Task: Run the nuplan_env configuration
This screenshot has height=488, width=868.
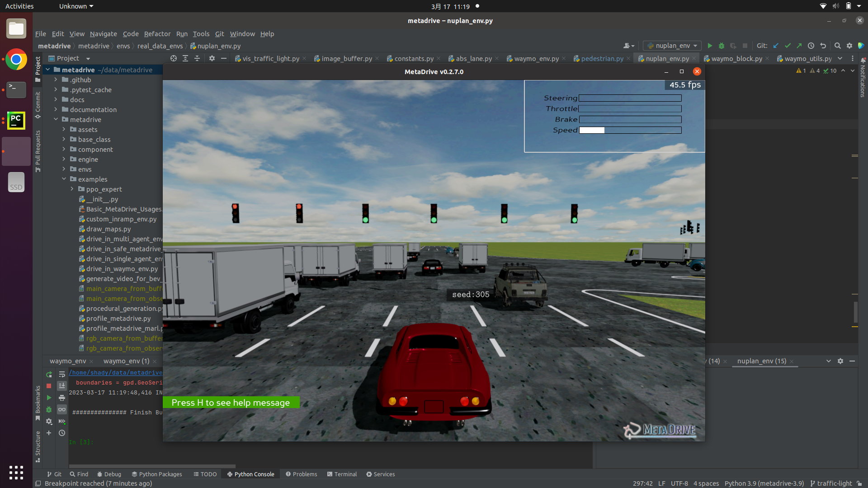Action: (x=709, y=46)
